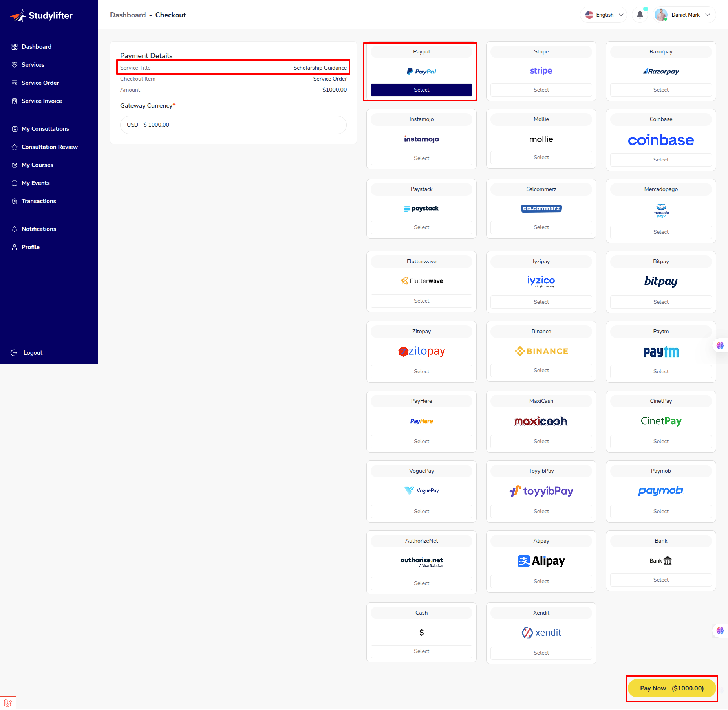Select the AuthorizeNet gateway button
728x710 pixels.
[421, 583]
